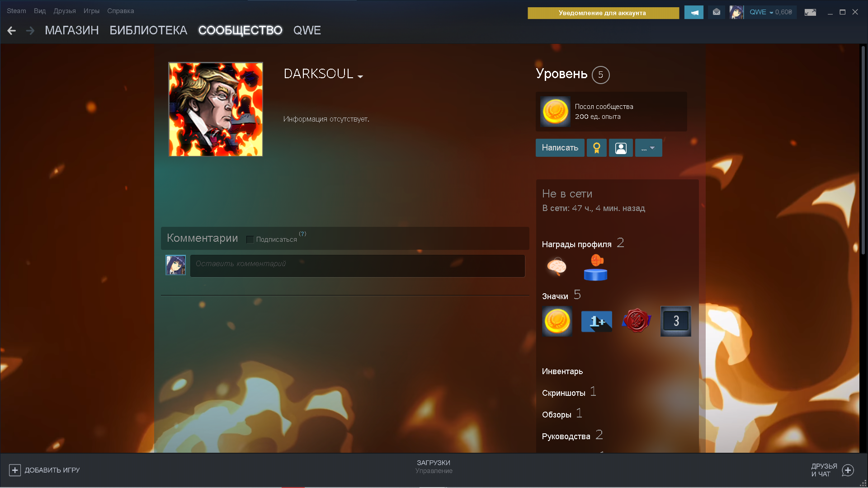The width and height of the screenshot is (868, 488).
Task: Click the featured Посол сообщества coin icon
Action: click(555, 112)
